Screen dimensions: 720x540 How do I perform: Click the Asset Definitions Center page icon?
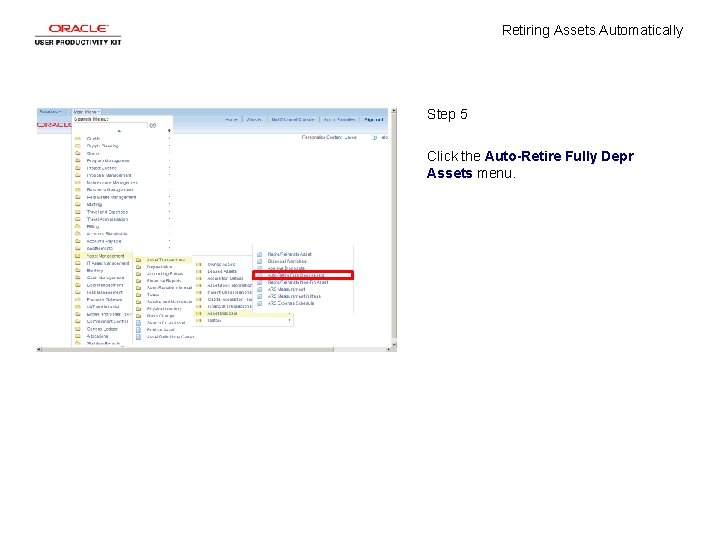pos(138,337)
